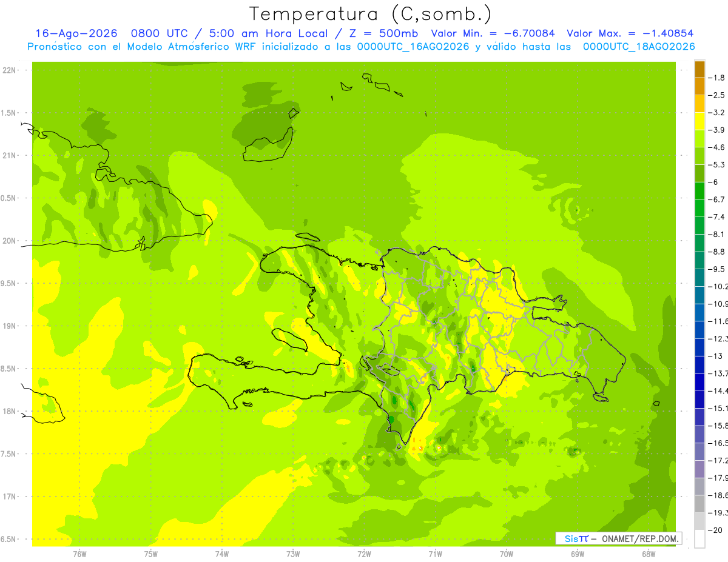Select the date text "16-Ago-2026"

click(76, 34)
